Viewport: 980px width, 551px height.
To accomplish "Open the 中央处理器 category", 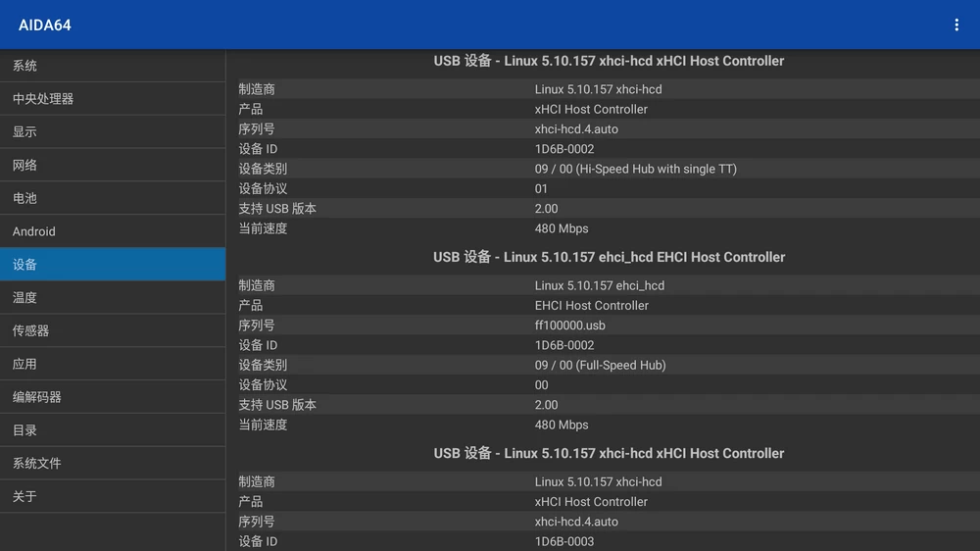I will tap(113, 99).
